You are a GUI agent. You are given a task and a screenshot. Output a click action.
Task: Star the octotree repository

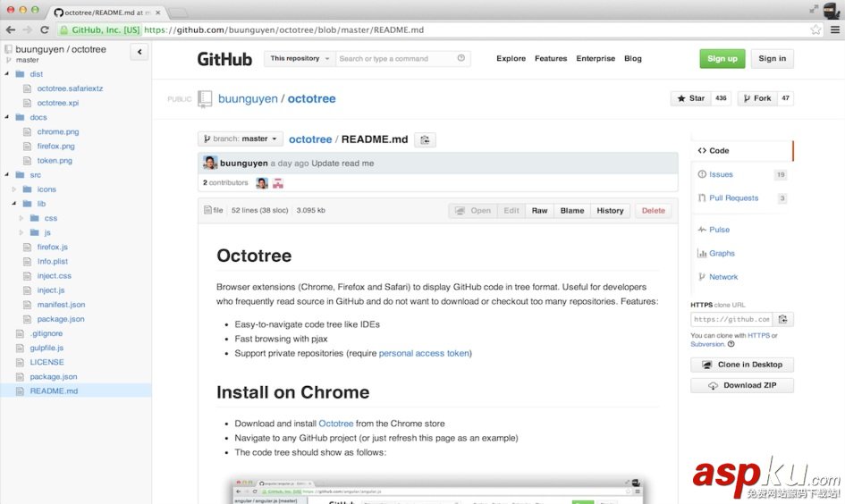point(690,98)
